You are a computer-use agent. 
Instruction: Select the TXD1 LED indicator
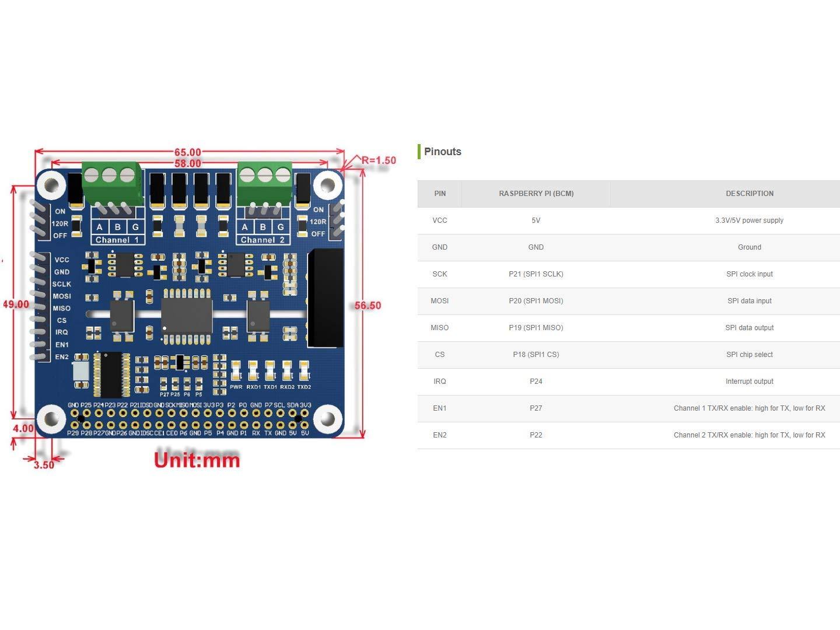point(269,370)
